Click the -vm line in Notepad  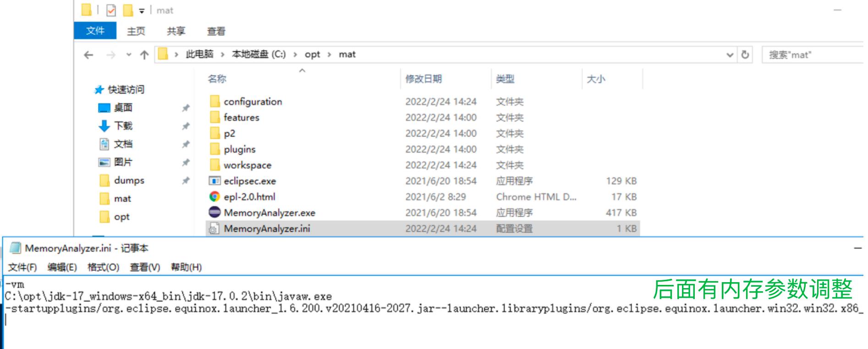(15, 284)
